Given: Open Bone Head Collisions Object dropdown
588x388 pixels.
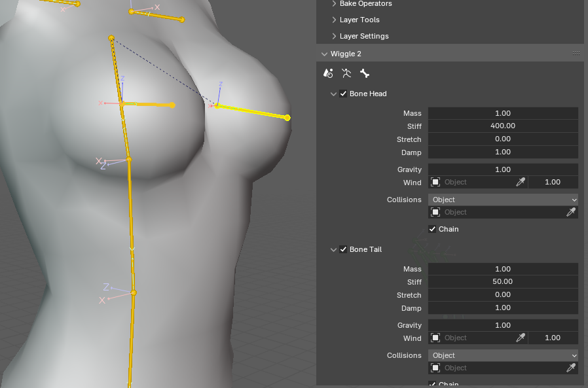Looking at the screenshot, I should point(503,200).
